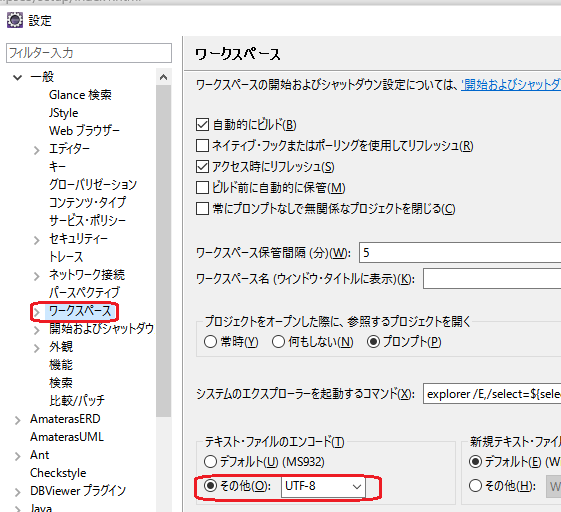Toggle アクセス時にリフレッシュ checkbox
The width and height of the screenshot is (561, 512).
click(x=202, y=167)
